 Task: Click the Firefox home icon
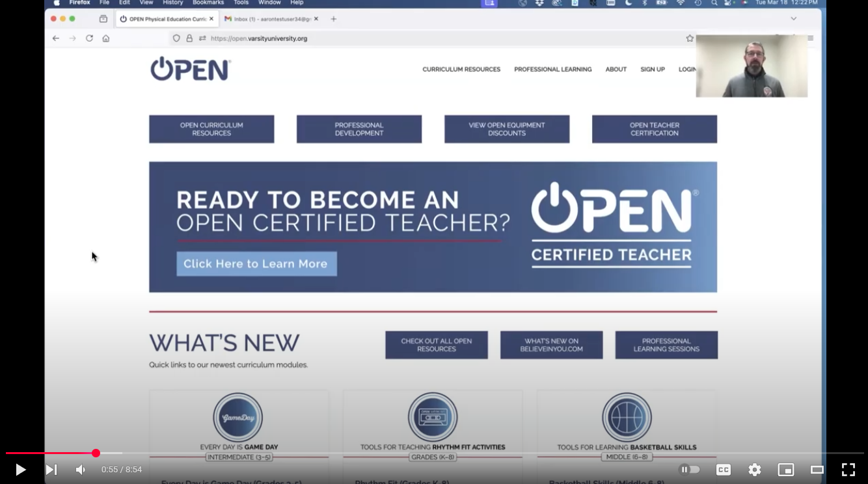pos(106,38)
